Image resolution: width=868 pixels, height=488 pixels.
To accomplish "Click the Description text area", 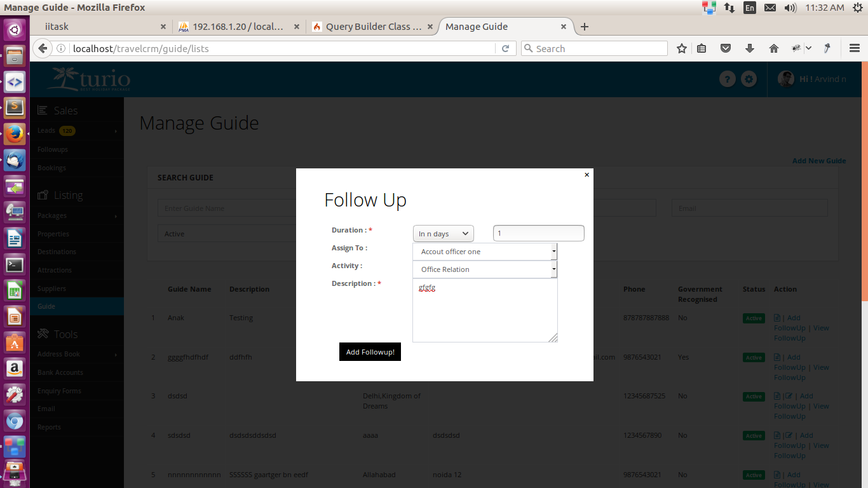I will [x=484, y=311].
